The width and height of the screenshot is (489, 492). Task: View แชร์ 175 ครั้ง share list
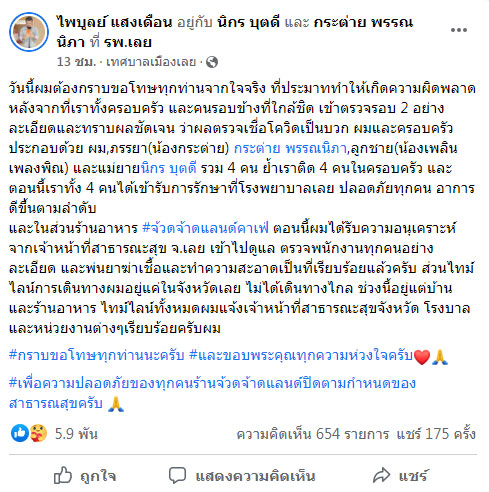tap(436, 434)
